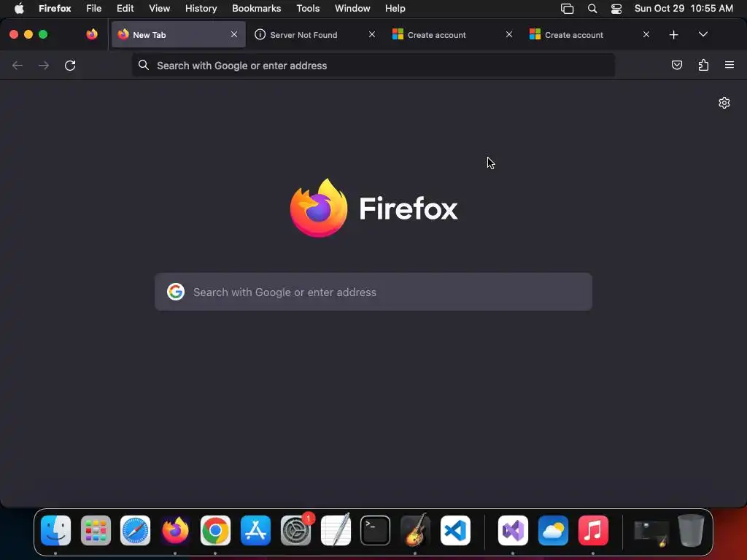Open the Firefox app menu in the menu bar
This screenshot has width=747, height=560.
(x=55, y=8)
